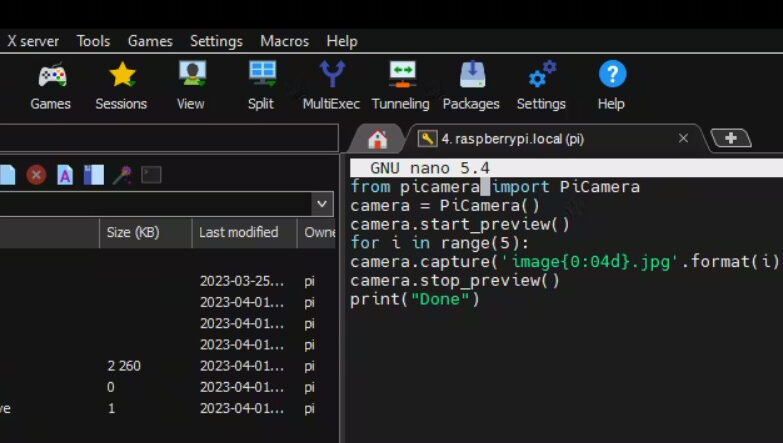Open the Games toolbar icon

pyautogui.click(x=51, y=85)
